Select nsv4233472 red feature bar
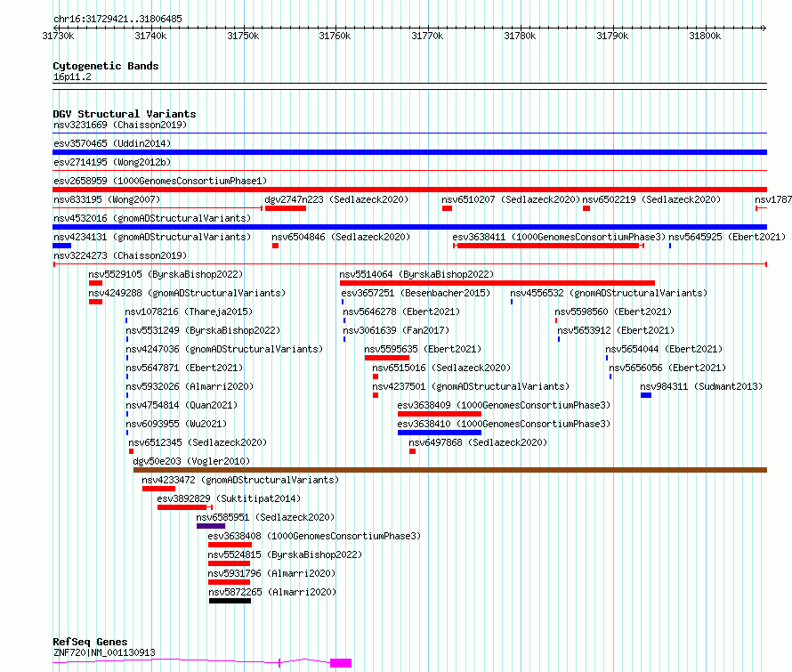Image resolution: width=792 pixels, height=672 pixels. [158, 489]
